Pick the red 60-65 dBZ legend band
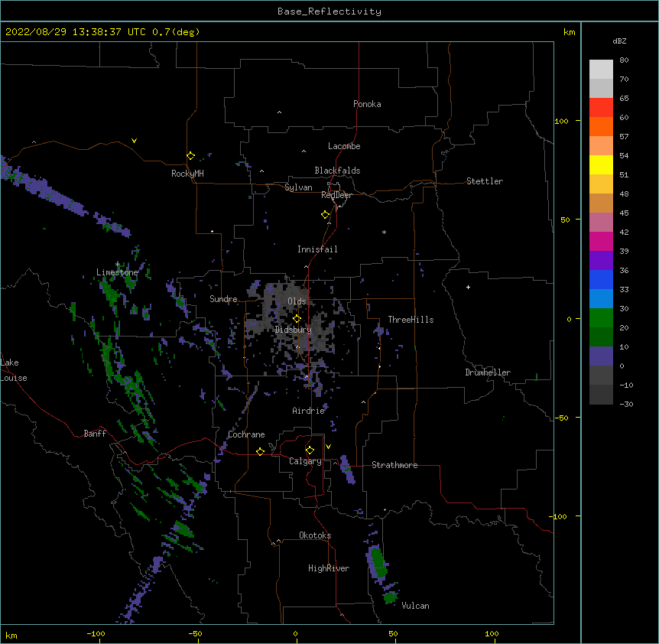This screenshot has width=659, height=644. point(601,107)
